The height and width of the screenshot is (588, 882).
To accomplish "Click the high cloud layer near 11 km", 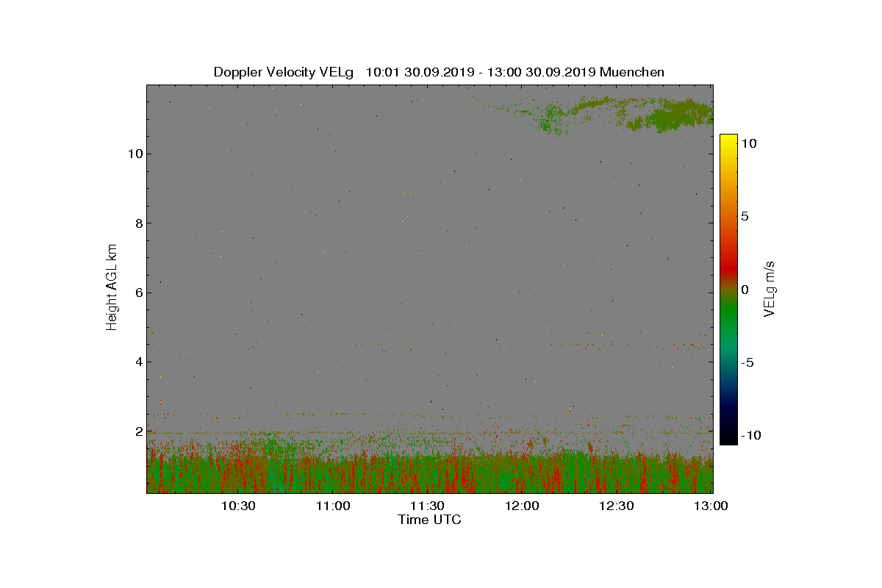I will pos(669,115).
